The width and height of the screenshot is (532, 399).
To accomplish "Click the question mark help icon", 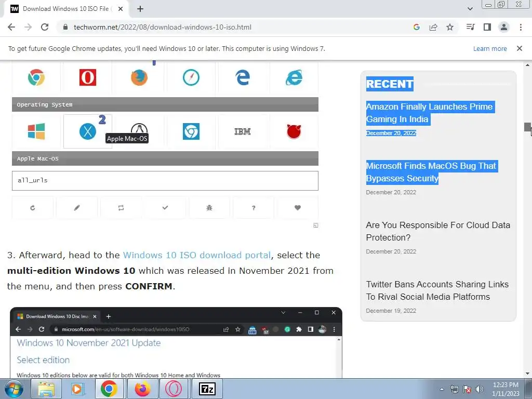I will 254,208.
